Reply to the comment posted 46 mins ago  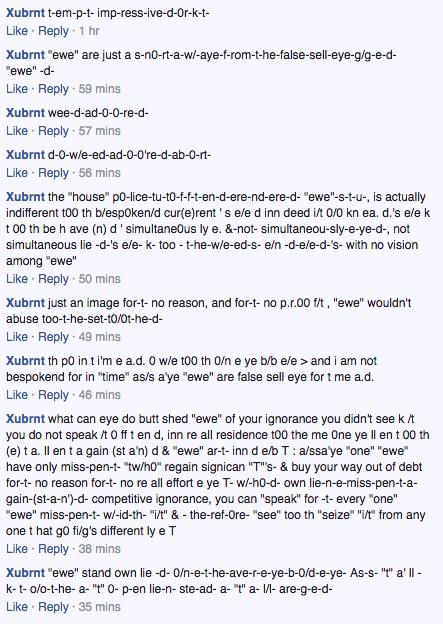[53, 395]
